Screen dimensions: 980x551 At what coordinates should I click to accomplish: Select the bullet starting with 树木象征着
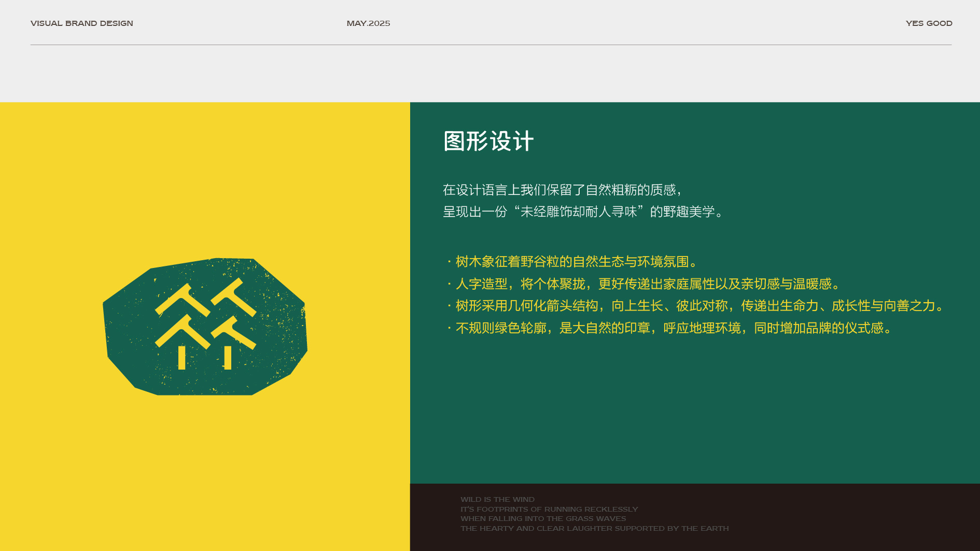[x=572, y=262]
